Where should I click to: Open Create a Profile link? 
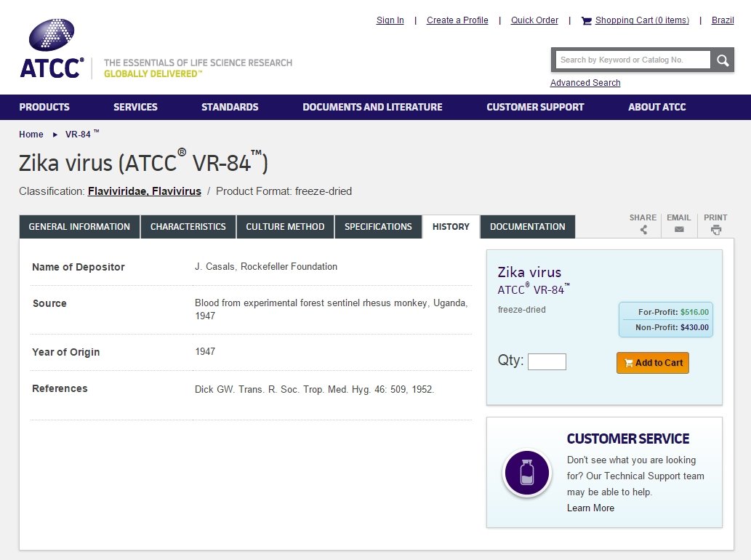pos(457,20)
